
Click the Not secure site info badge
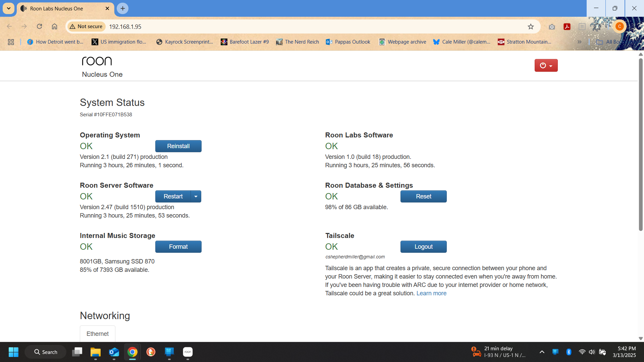(86, 26)
